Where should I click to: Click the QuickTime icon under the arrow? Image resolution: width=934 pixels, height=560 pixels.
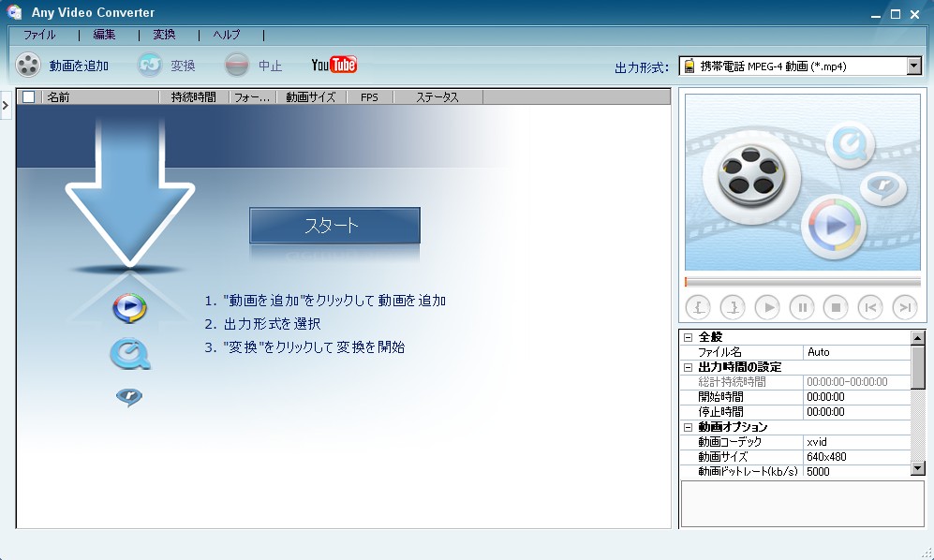130,355
